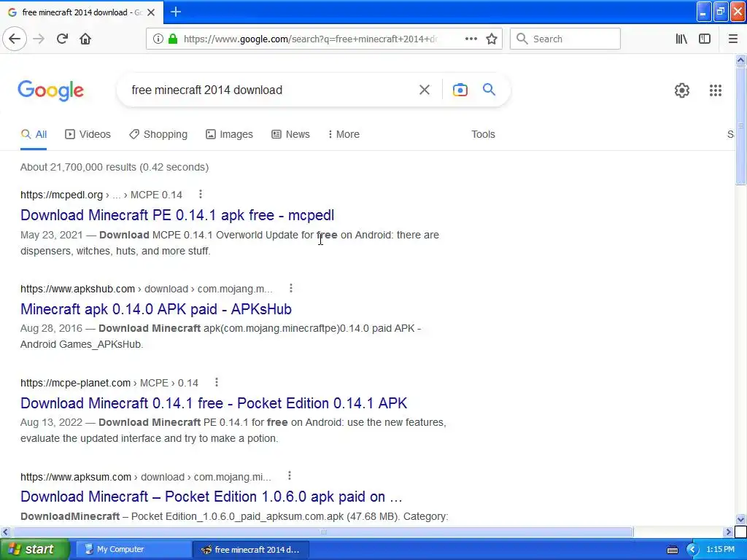Viewport: 747px width, 560px height.
Task: Click the vertical scrollbar down arrow
Action: pyautogui.click(x=740, y=519)
